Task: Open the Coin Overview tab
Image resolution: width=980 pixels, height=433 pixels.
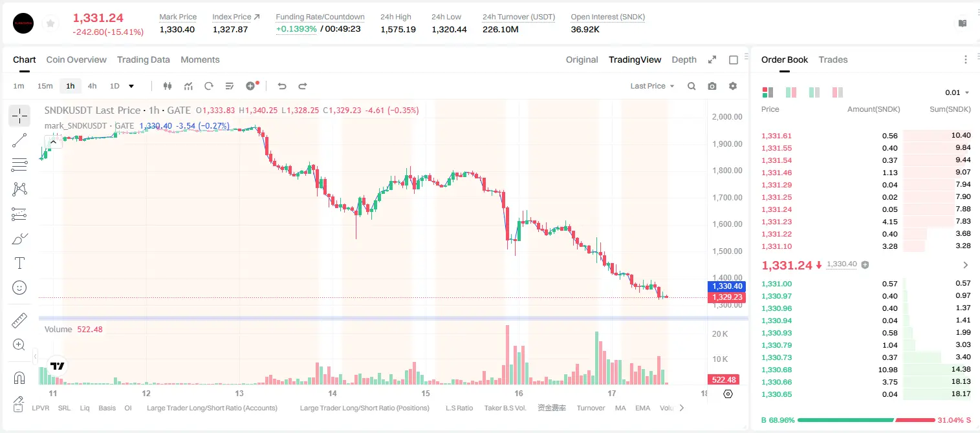Action: tap(76, 59)
